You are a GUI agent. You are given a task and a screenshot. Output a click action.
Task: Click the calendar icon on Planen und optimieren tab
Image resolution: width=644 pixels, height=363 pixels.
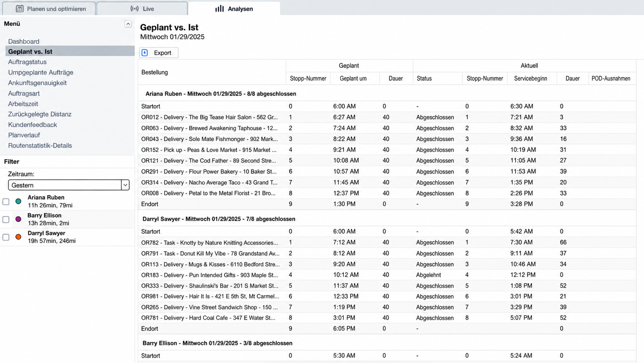point(20,9)
